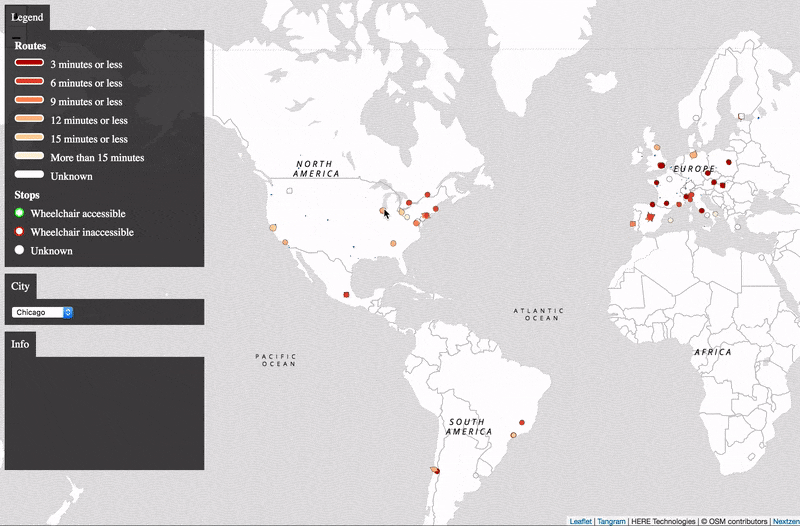Click the 'AFRICA' map label
Screen dimensions: 800x526
point(713,352)
